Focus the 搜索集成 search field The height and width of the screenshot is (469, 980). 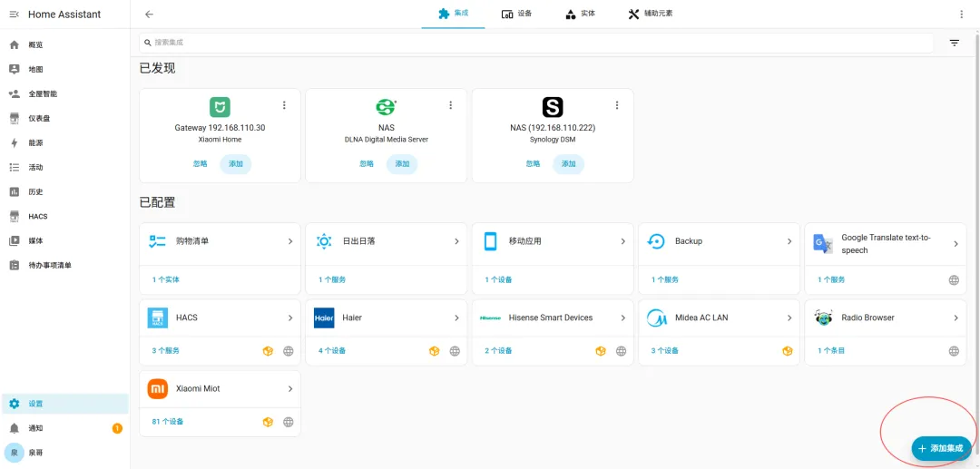pos(536,43)
